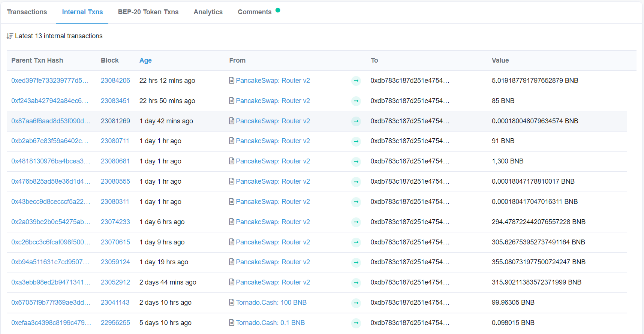Click contract icon in block 23074233 row
The width and height of the screenshot is (644, 334).
(232, 222)
